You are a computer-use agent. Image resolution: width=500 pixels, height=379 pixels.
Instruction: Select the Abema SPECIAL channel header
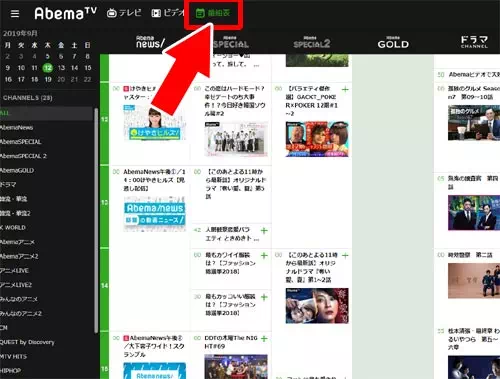tap(231, 42)
